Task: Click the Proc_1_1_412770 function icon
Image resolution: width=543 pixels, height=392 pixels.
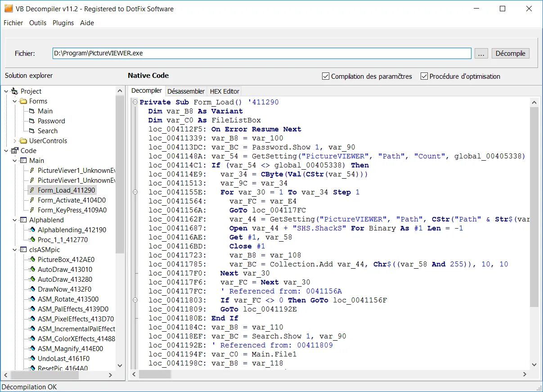Action: coord(32,240)
